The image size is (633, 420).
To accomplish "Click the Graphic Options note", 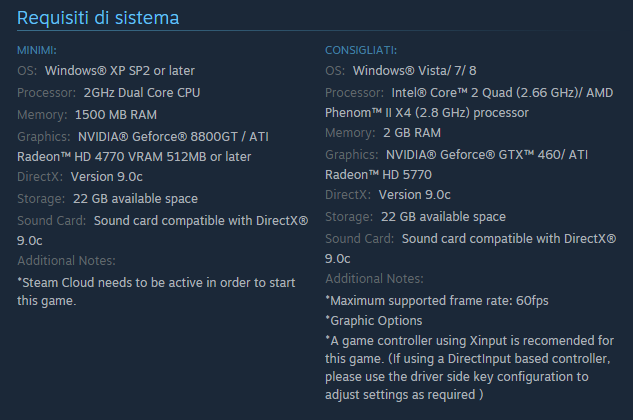I will [373, 321].
